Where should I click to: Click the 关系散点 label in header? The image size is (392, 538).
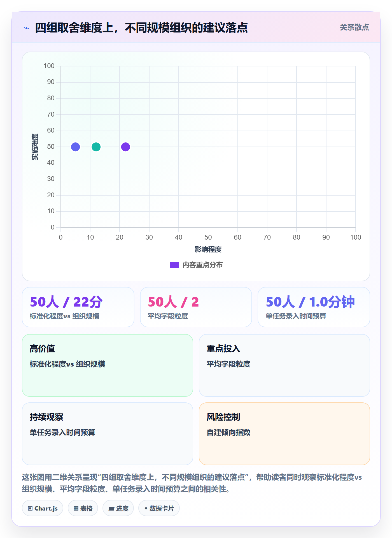tap(354, 27)
